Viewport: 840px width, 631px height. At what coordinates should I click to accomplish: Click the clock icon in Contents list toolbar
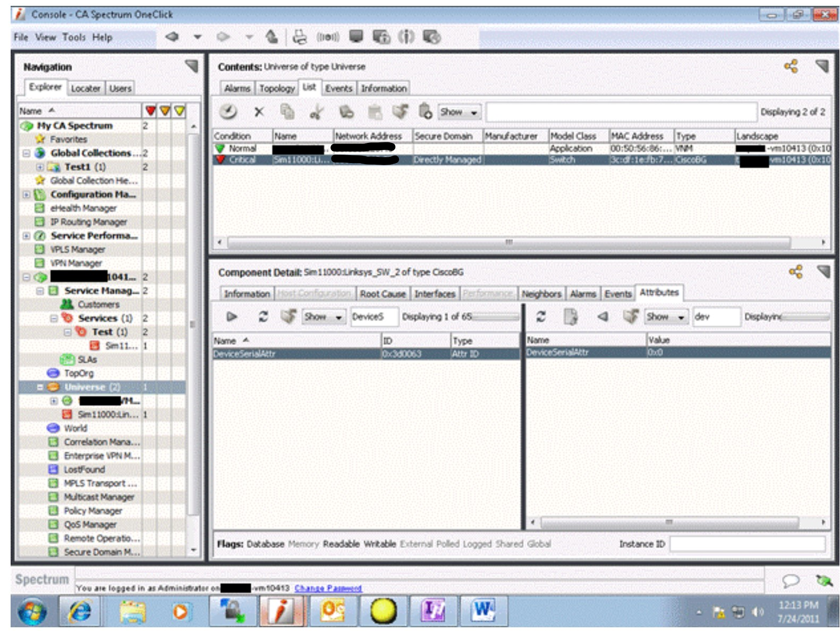(x=228, y=112)
